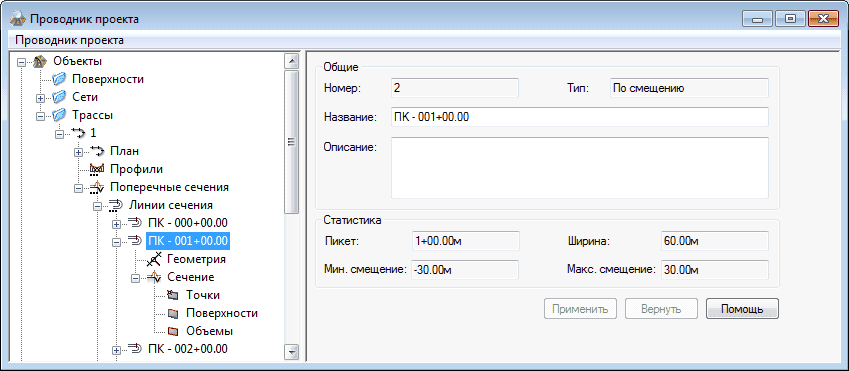Screen dimensions: 849x371
Task: Click the Вернуть button
Action: pyautogui.click(x=661, y=309)
